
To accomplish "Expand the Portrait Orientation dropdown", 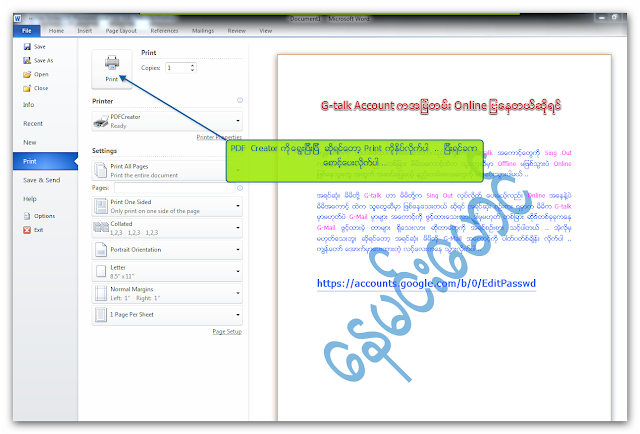I will [x=238, y=249].
